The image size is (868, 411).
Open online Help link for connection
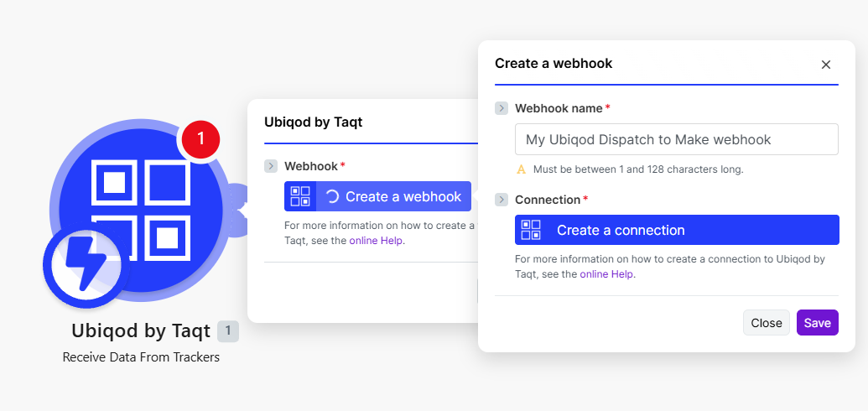click(x=606, y=273)
